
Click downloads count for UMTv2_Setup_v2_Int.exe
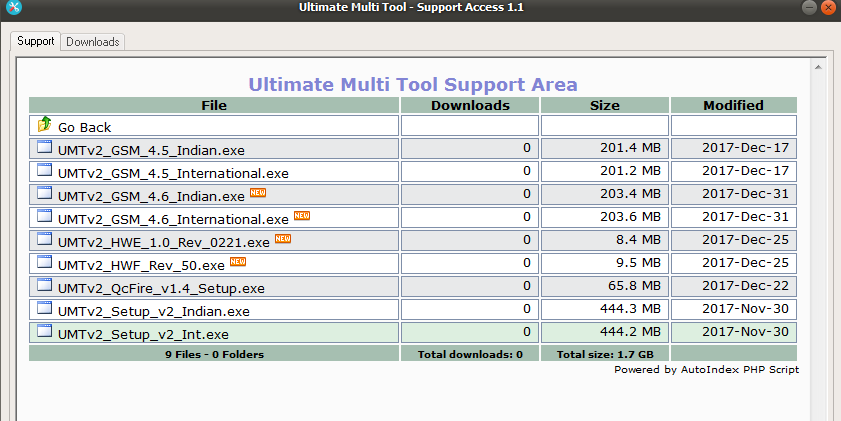527,332
